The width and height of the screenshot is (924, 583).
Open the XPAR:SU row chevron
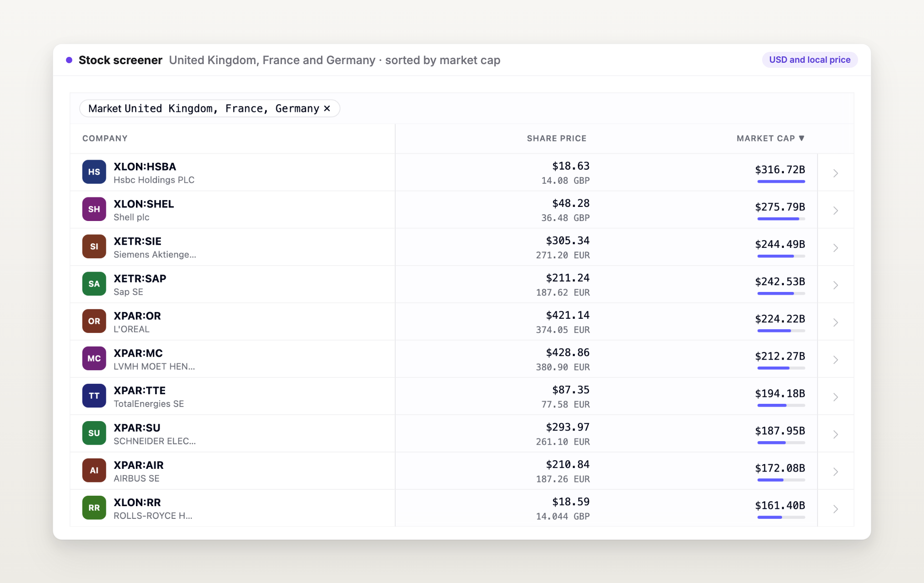(836, 434)
